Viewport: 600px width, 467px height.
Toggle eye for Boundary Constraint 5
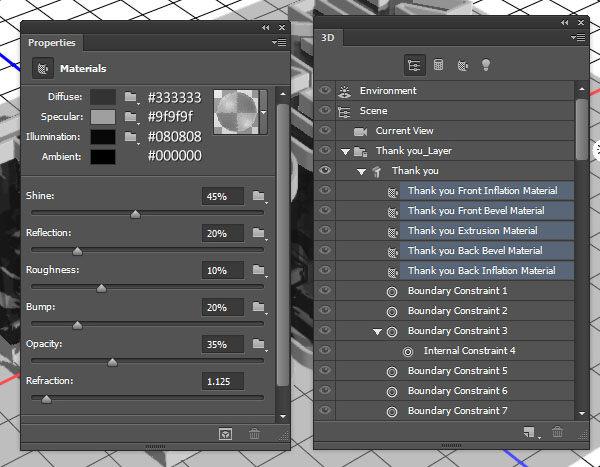tap(325, 370)
